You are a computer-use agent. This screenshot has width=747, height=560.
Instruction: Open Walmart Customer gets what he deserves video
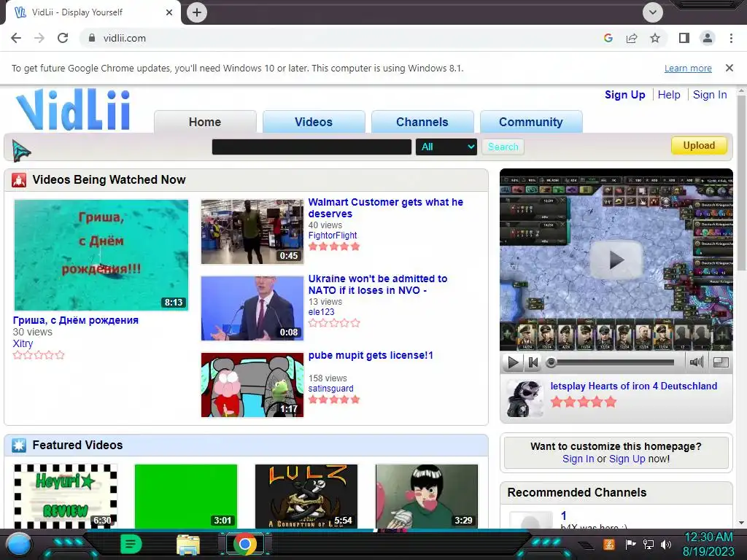[x=385, y=208]
